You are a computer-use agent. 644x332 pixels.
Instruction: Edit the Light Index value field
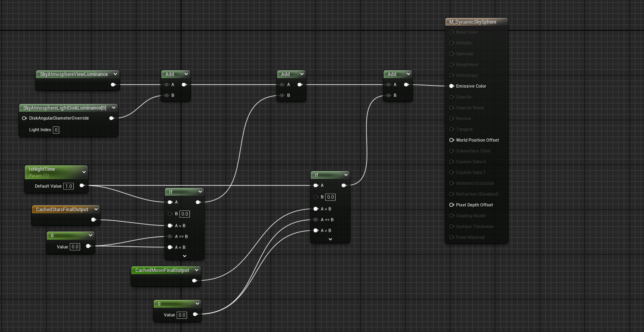tap(56, 130)
